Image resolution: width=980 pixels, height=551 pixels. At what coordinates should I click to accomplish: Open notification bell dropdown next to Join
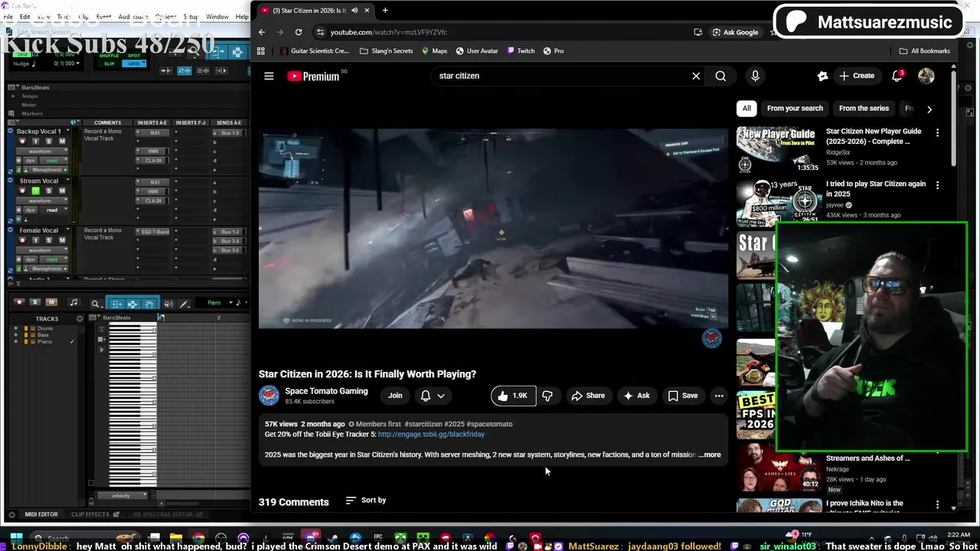tap(433, 396)
